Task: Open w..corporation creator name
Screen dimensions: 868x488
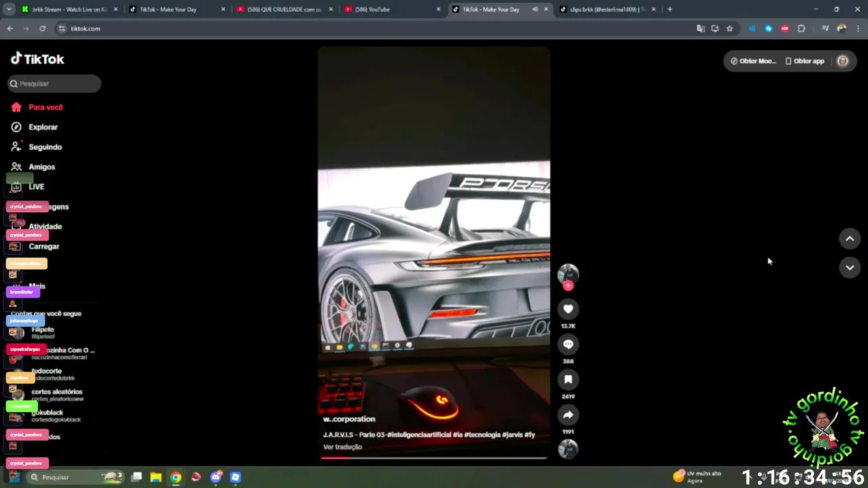Action: (x=349, y=419)
